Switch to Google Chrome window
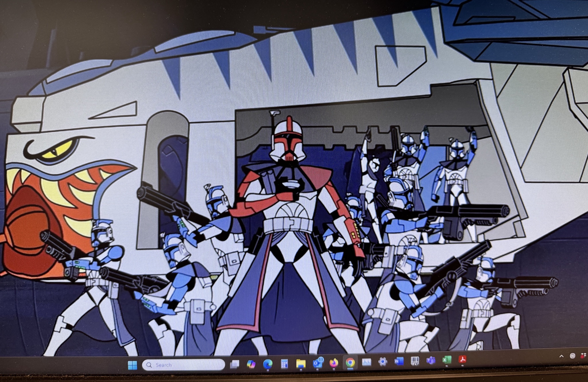The width and height of the screenshot is (588, 382). (350, 362)
